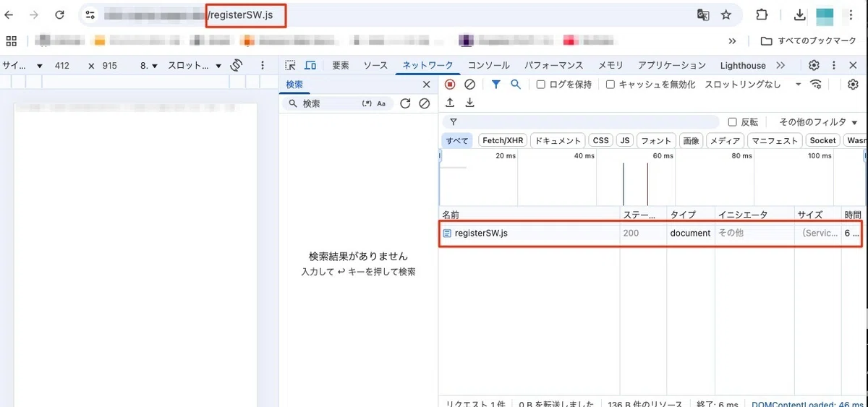Sort requests by 名前 column header
868x407 pixels.
coord(529,215)
